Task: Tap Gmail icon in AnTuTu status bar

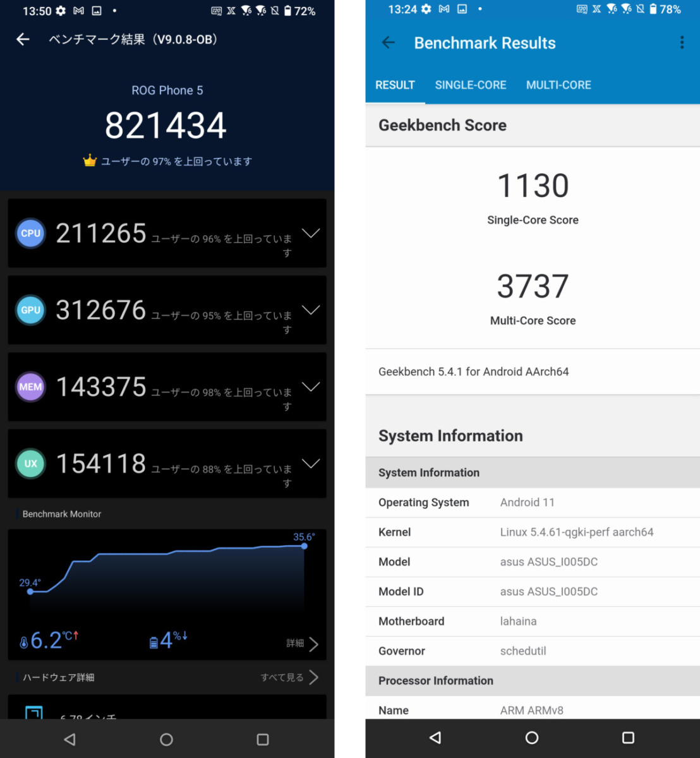Action: tap(78, 11)
